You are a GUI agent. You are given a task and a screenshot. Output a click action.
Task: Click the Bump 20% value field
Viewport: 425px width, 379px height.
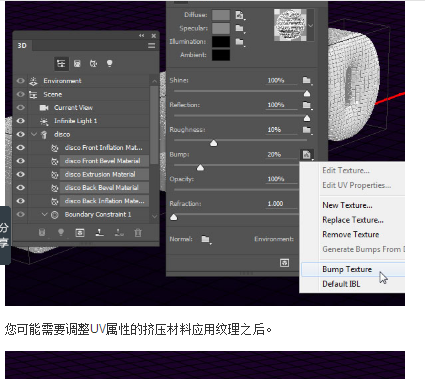tap(281, 155)
